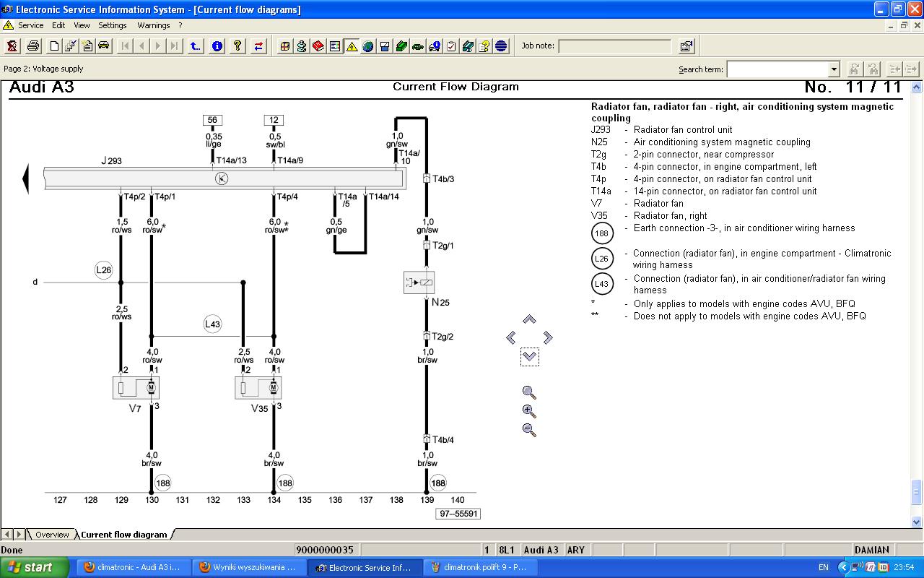Image resolution: width=924 pixels, height=578 pixels.
Task: Click the yellow car vehicle icon
Action: pos(104,46)
